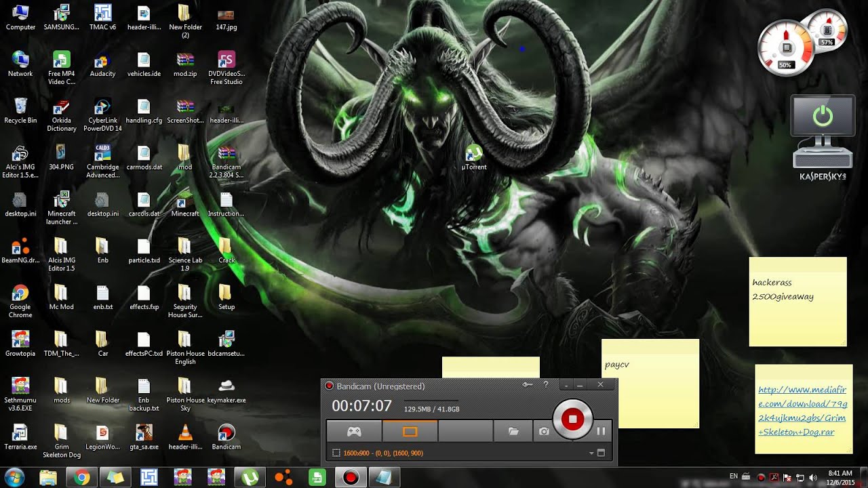The height and width of the screenshot is (488, 868).
Task: Open the Bandicam output folder icon
Action: click(513, 431)
